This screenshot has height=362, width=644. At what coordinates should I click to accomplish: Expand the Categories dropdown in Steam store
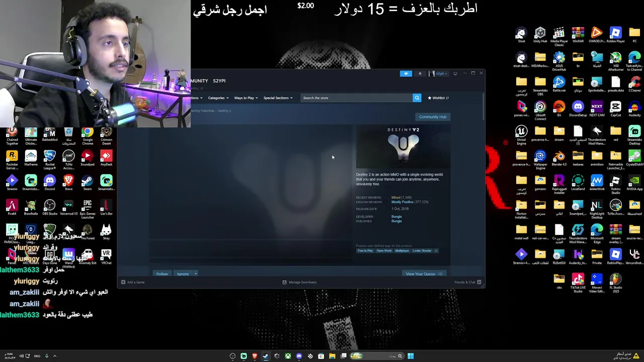click(x=218, y=98)
